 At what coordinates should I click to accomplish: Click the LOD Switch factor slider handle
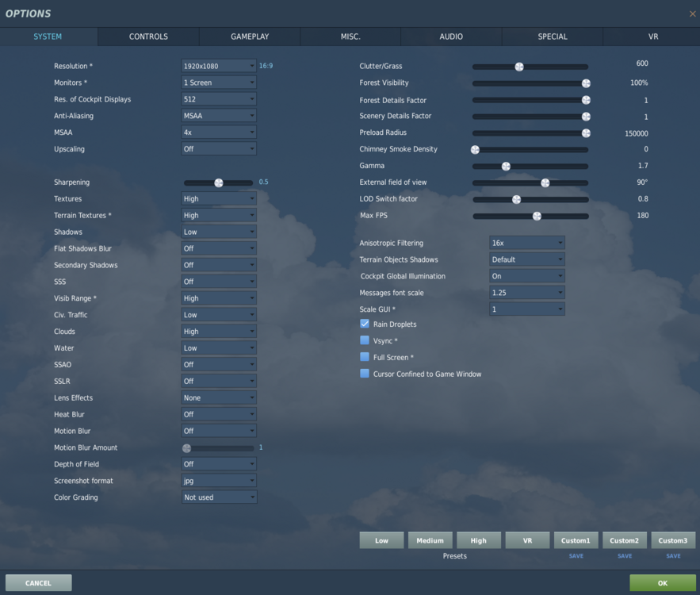coord(517,200)
